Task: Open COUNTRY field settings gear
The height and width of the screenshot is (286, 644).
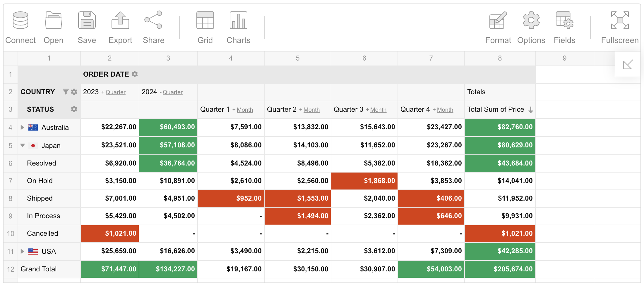Action: click(x=74, y=92)
